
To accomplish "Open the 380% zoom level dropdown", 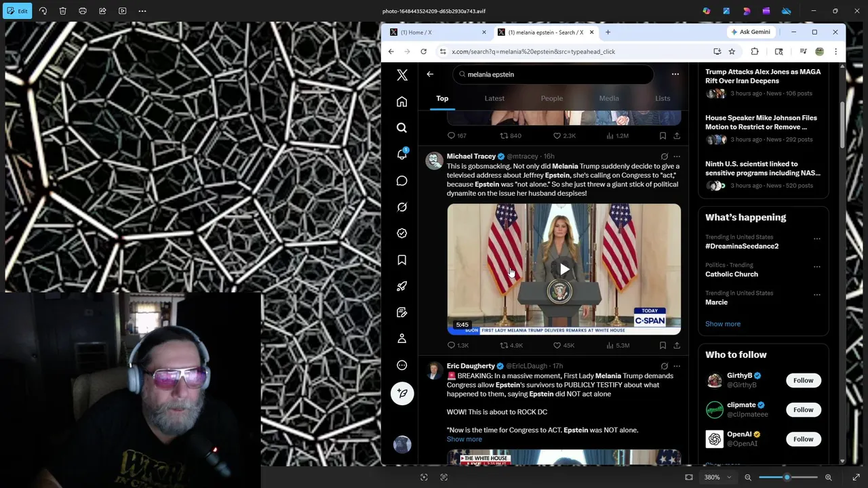I will tap(717, 477).
